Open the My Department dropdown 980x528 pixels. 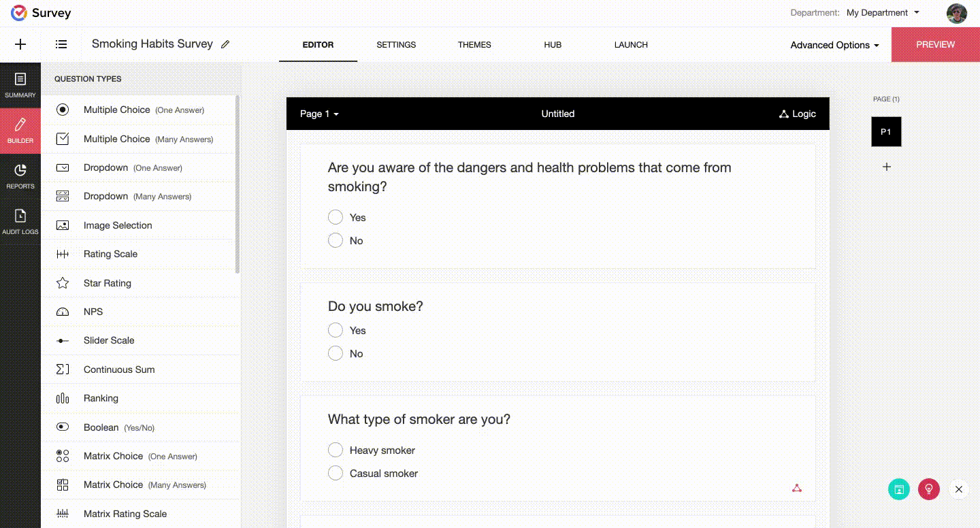(883, 12)
